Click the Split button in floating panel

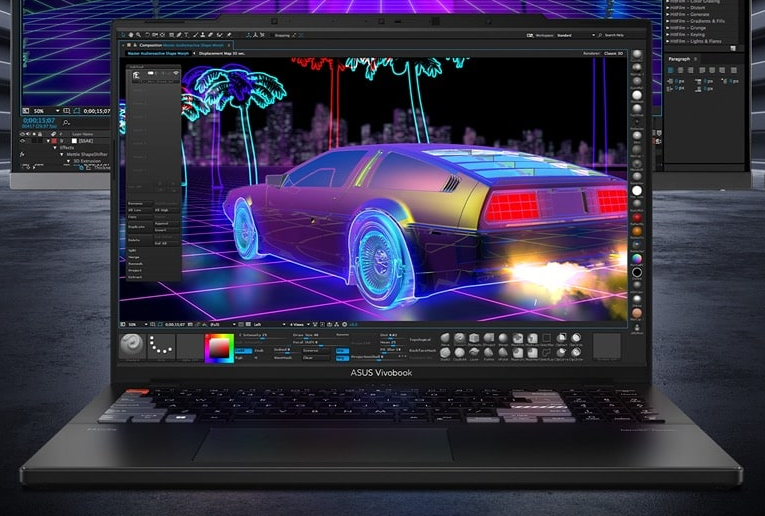click(x=132, y=250)
